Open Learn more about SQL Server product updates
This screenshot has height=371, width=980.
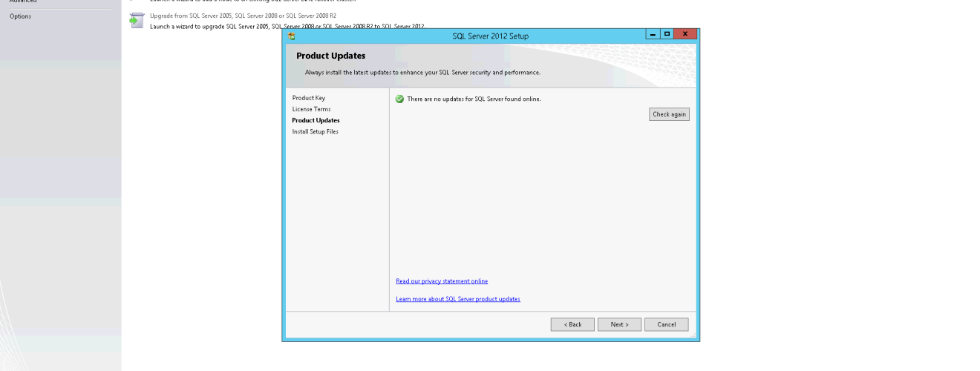(458, 299)
